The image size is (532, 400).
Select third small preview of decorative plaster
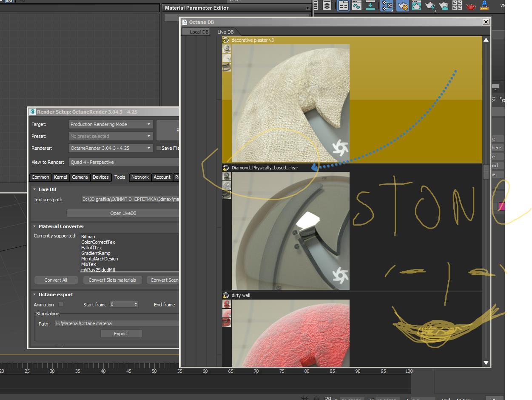(x=227, y=67)
